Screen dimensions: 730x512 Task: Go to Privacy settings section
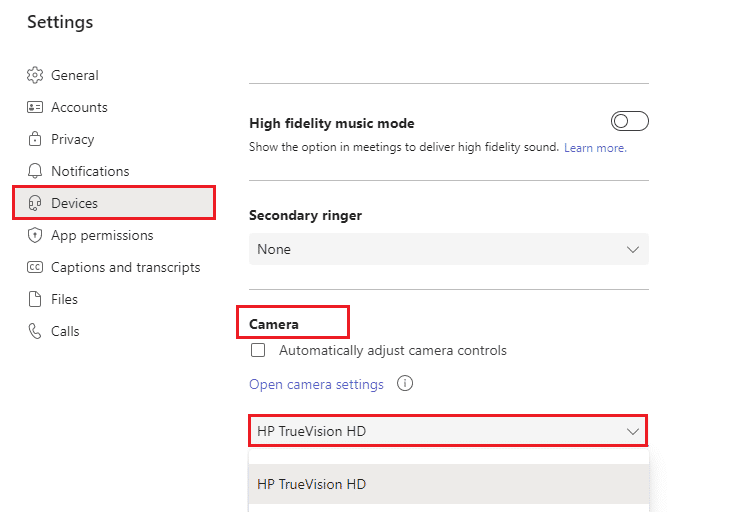click(x=72, y=139)
